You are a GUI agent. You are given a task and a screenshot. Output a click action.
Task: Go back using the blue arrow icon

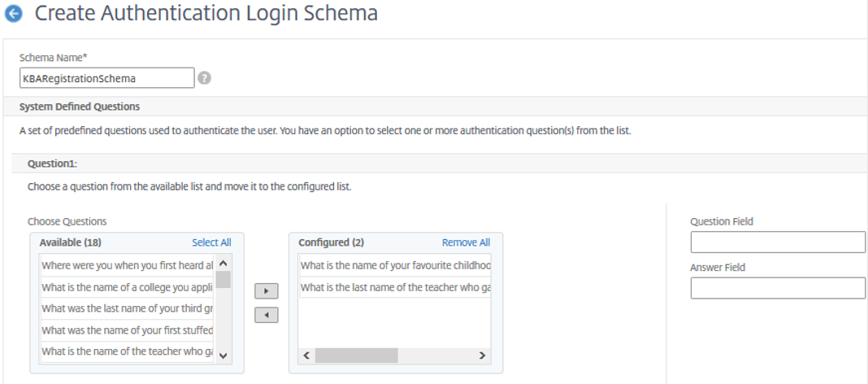(13, 14)
